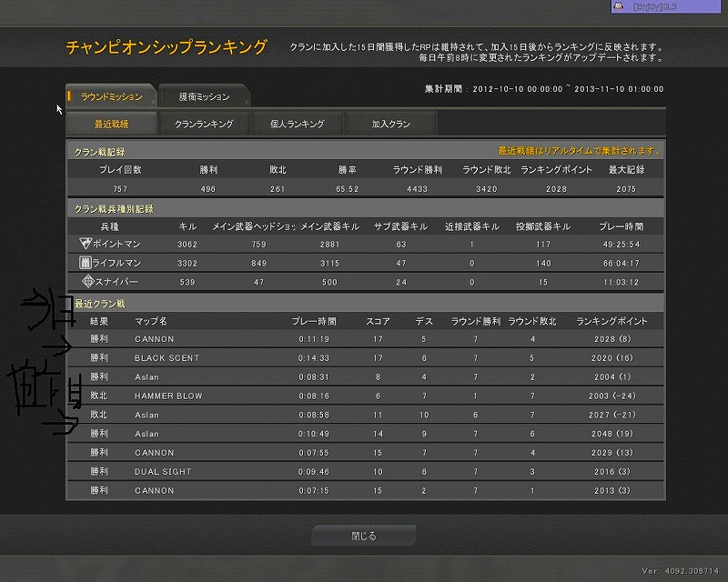Click the 結果 column header

99,321
